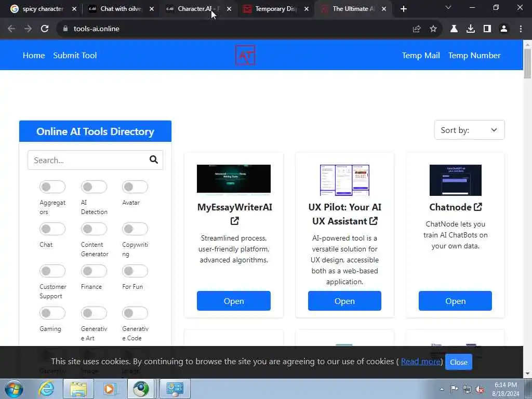Open the browser downloads icon

(x=471, y=29)
